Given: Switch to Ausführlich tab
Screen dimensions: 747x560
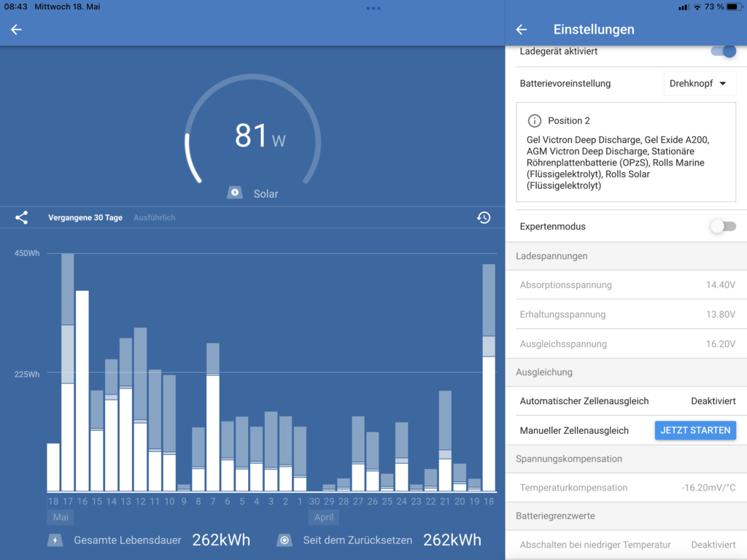Looking at the screenshot, I should click(x=155, y=217).
